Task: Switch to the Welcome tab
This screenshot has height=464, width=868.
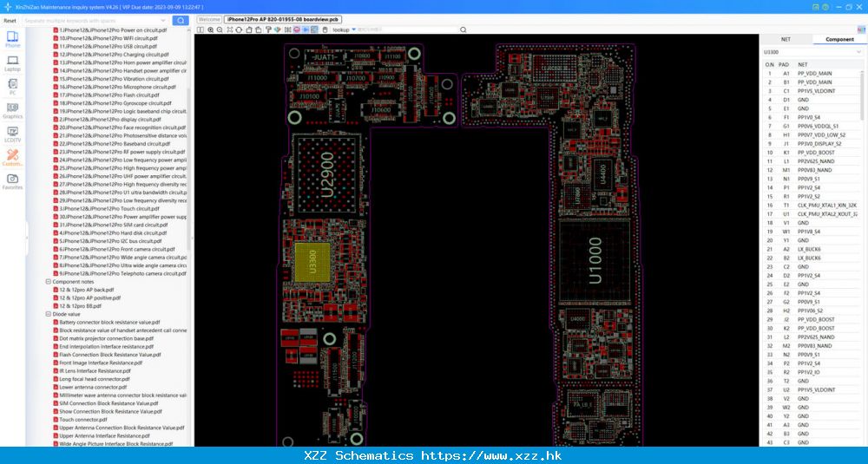Action: click(x=210, y=20)
